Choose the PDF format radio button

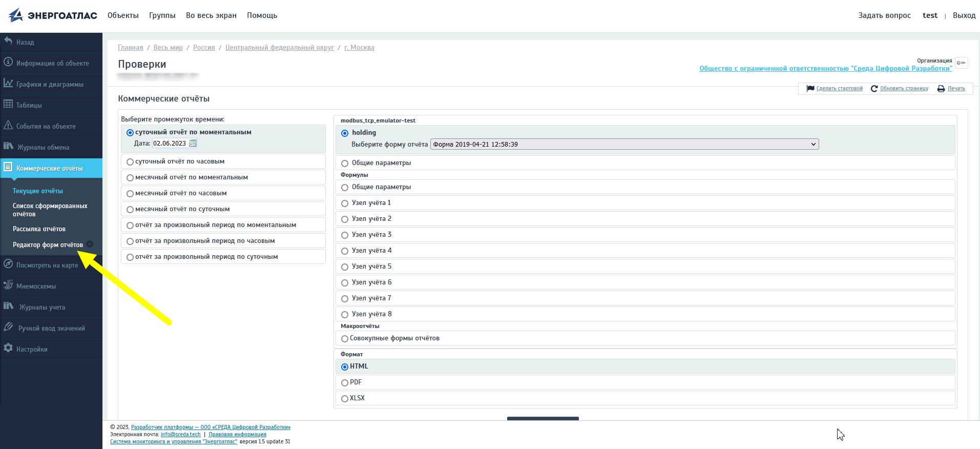point(345,383)
